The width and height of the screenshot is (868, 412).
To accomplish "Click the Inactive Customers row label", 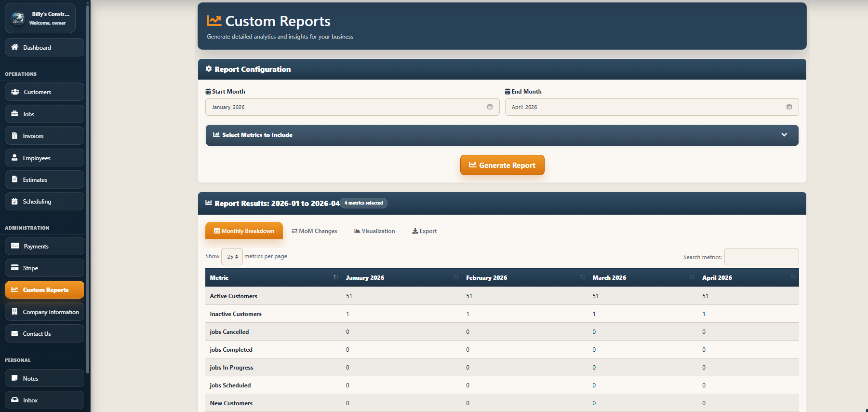I will click(236, 314).
